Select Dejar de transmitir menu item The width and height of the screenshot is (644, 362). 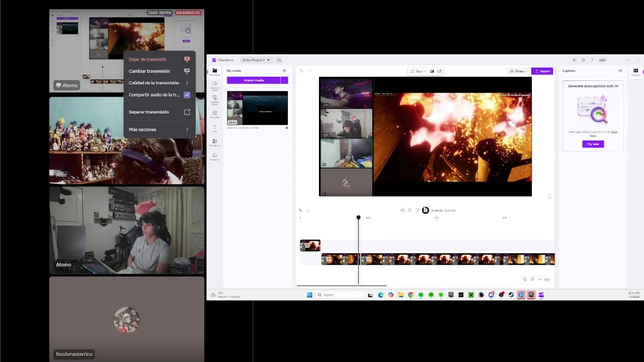pos(159,59)
